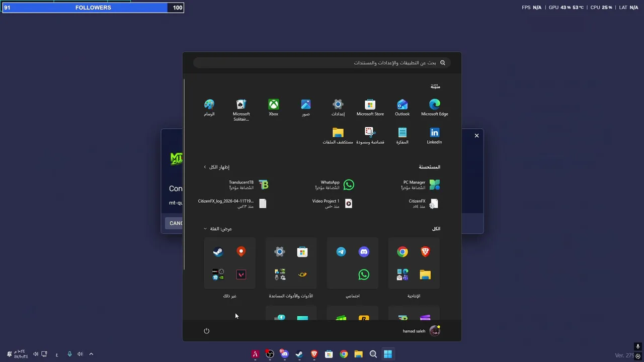The height and width of the screenshot is (362, 644).
Task: Open recommended TranslucentTB app
Action: point(249,185)
